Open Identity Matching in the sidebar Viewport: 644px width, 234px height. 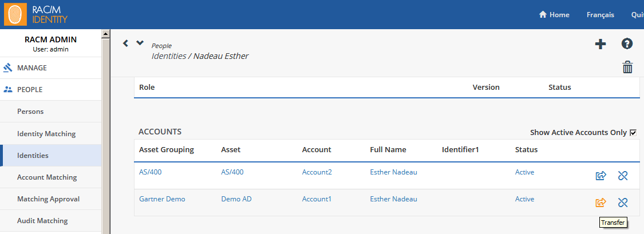point(50,133)
